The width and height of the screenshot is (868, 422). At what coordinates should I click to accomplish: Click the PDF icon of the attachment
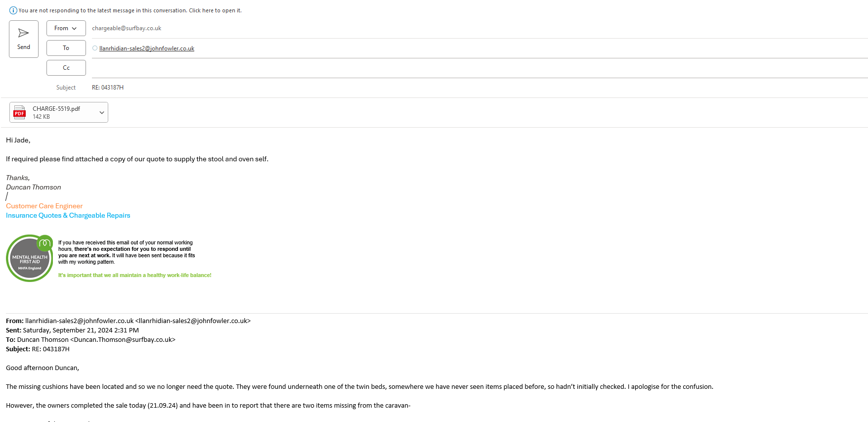(x=20, y=112)
